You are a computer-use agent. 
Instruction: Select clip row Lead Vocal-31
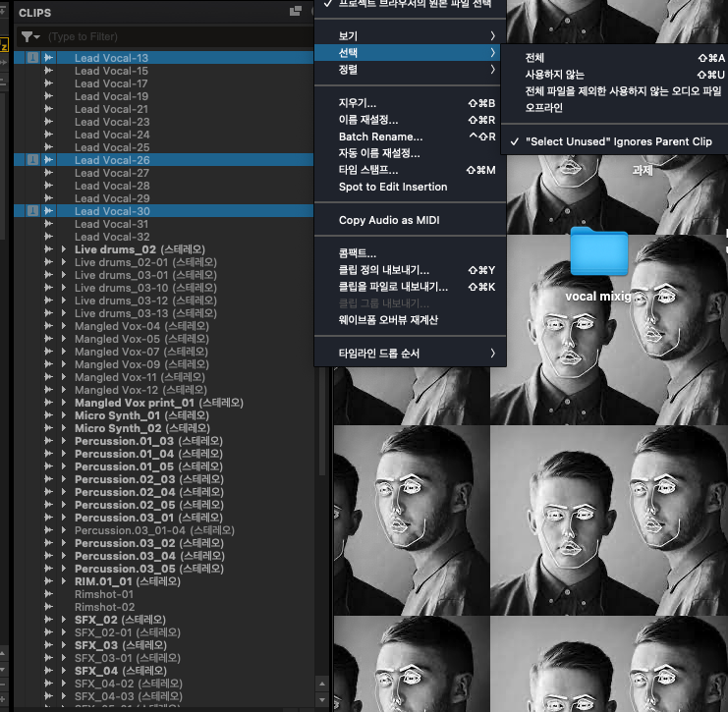point(163,224)
